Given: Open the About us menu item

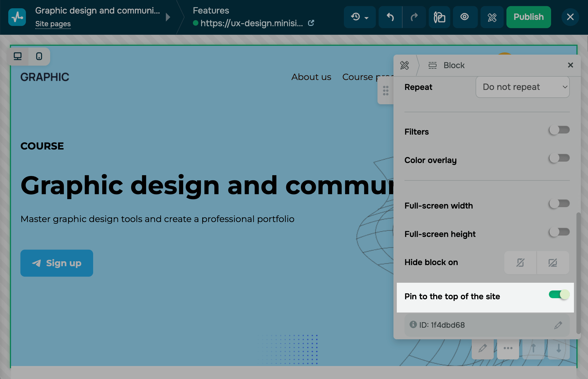Looking at the screenshot, I should coord(311,77).
